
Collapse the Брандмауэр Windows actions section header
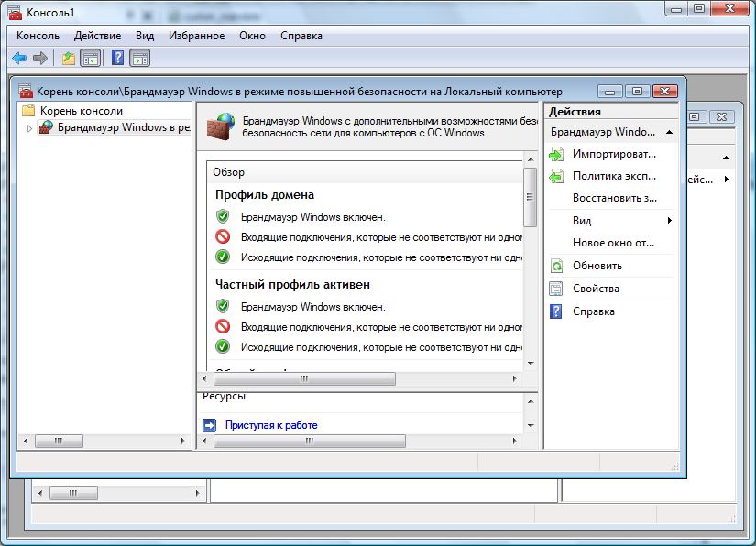point(670,132)
